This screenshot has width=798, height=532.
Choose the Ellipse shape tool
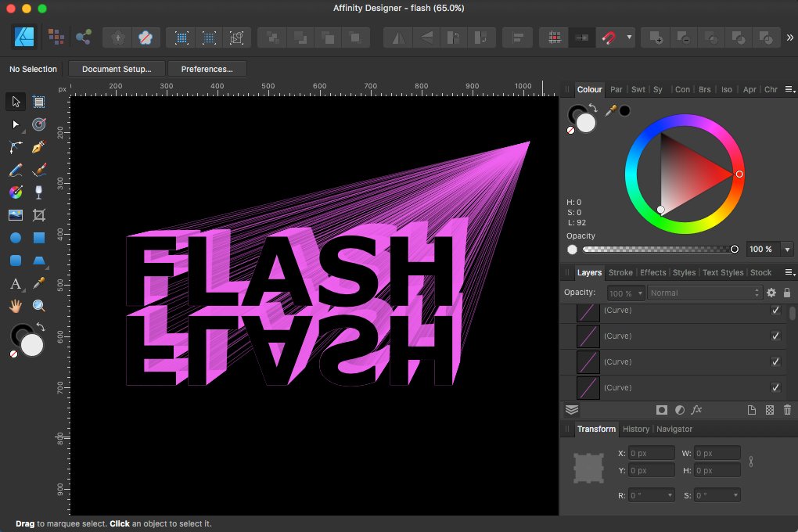pos(16,238)
